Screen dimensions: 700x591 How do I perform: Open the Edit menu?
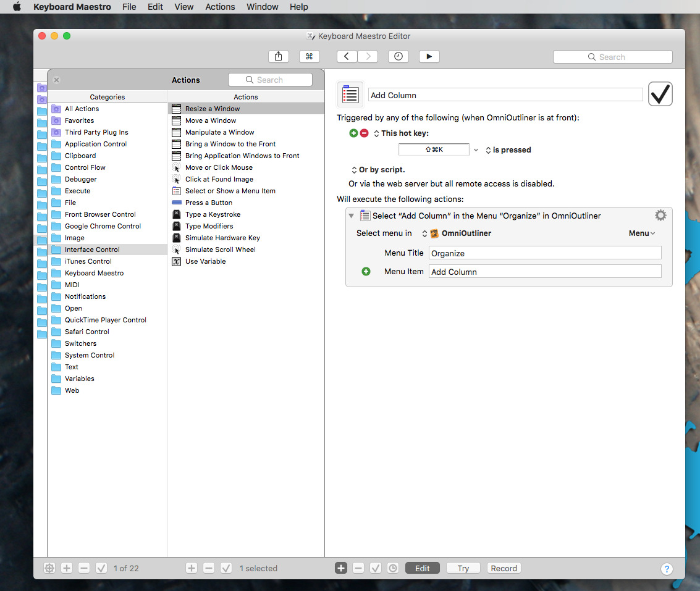click(155, 7)
